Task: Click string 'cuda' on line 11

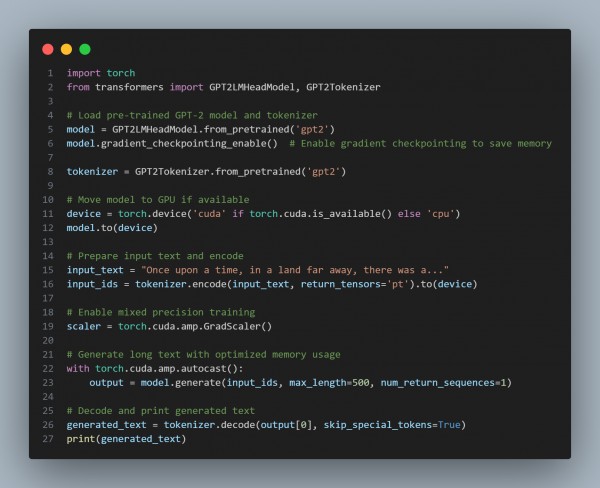Action: coord(210,214)
